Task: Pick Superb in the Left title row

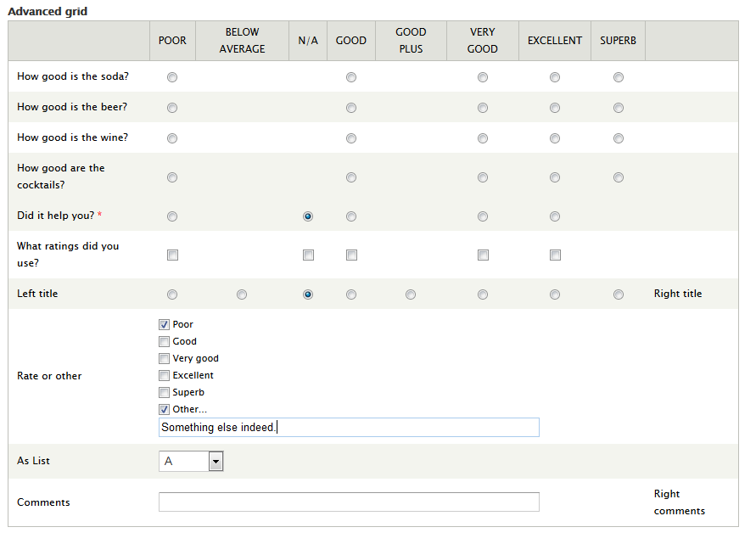Action: pos(619,294)
